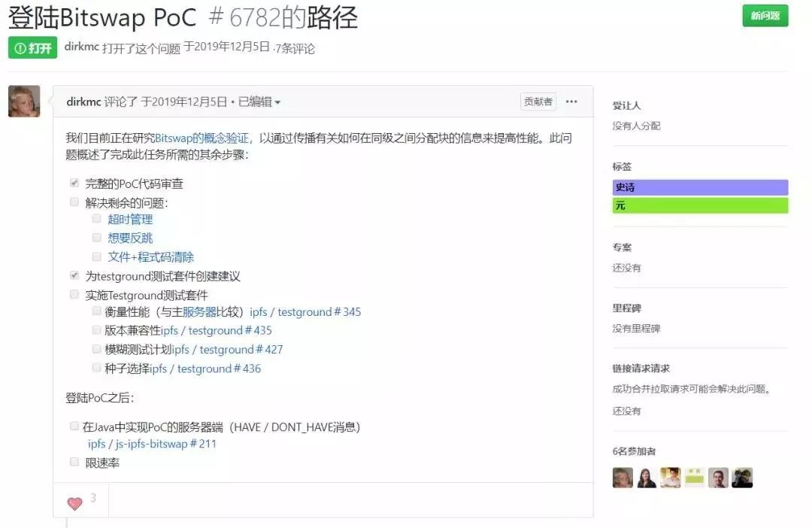Viewport: 812px width, 528px height.
Task: Open fourth participant green pixel identicon avatar
Action: 694,478
